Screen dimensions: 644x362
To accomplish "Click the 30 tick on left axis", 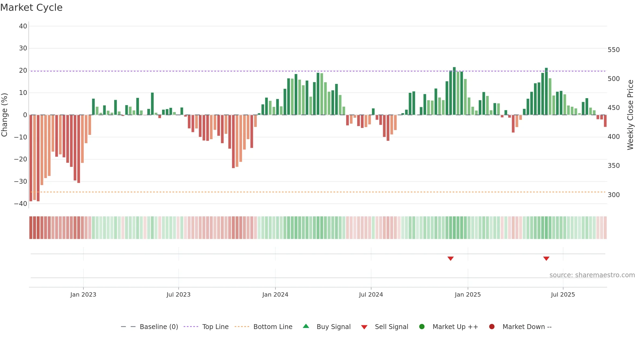I will [23, 48].
